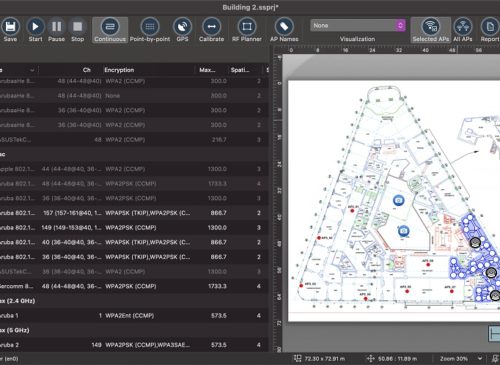Viewport: 500px width, 365px height.
Task: Select the Aruba 1 row on channel 1
Action: point(133,316)
